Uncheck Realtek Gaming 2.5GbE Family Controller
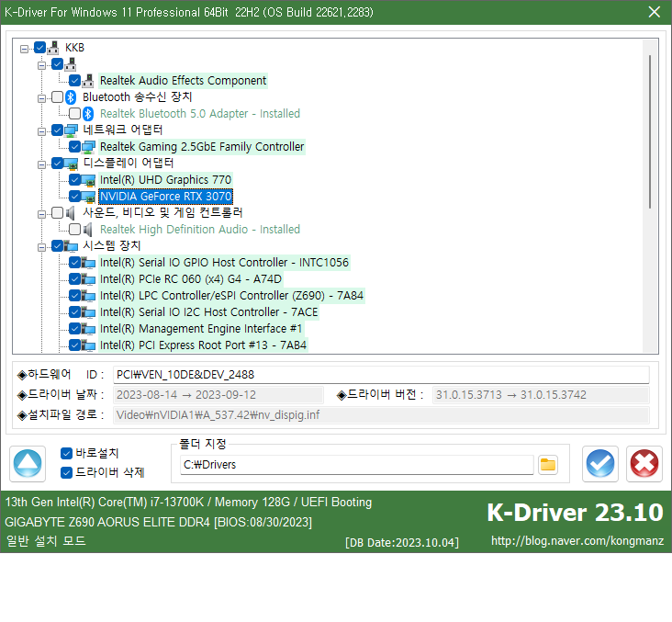The width and height of the screenshot is (672, 622). click(74, 146)
